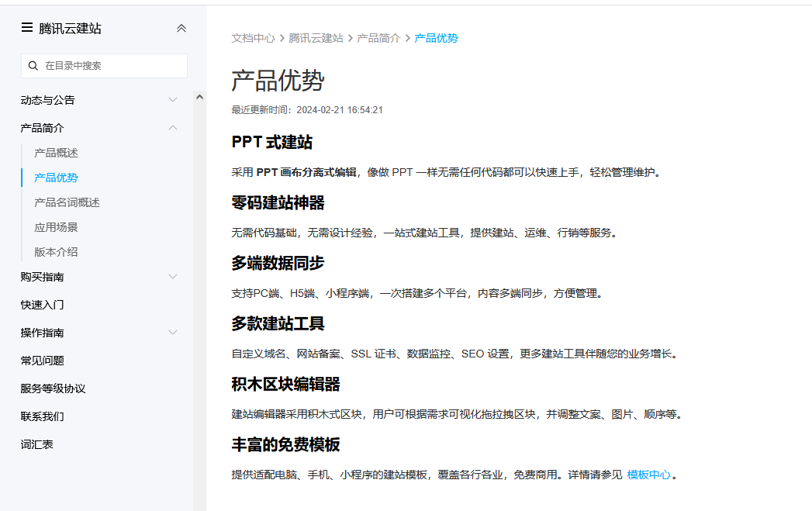Open the 产品概述 page
The width and height of the screenshot is (812, 511).
point(56,153)
